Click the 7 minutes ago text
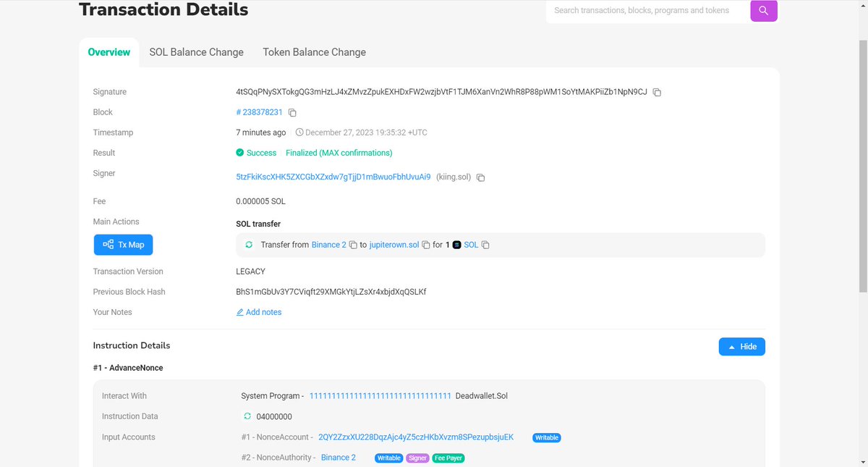 260,132
